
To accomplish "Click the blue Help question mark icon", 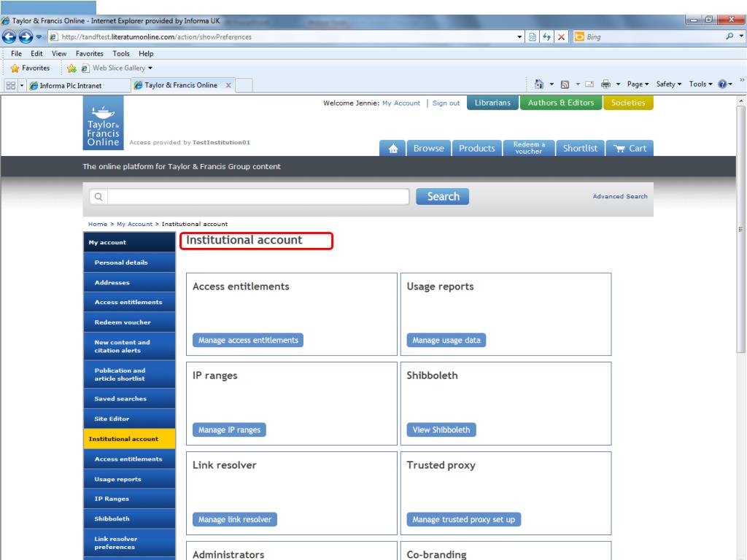I will pos(722,85).
